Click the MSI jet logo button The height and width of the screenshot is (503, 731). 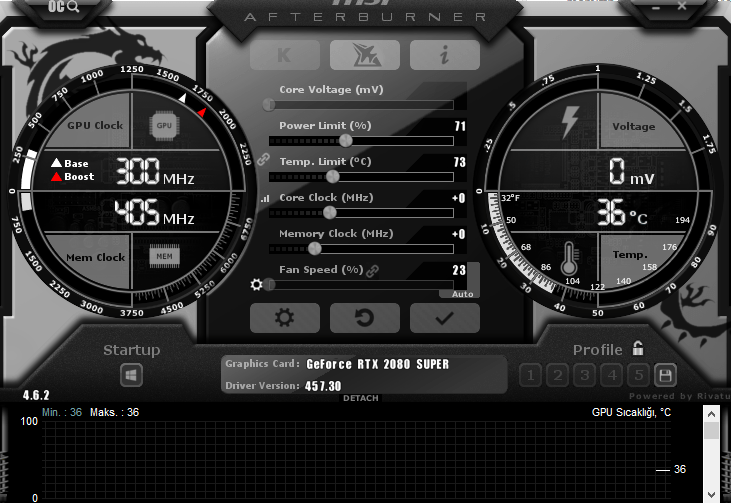point(365,55)
